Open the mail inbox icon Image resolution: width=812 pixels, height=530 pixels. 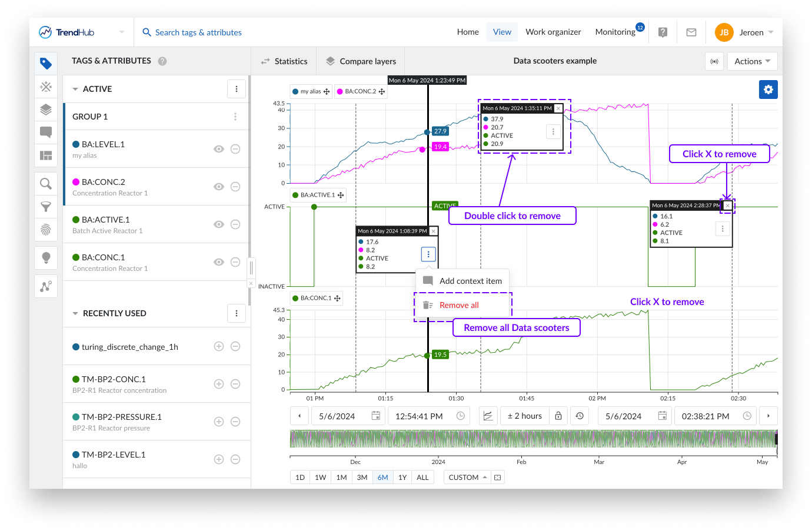coord(691,32)
